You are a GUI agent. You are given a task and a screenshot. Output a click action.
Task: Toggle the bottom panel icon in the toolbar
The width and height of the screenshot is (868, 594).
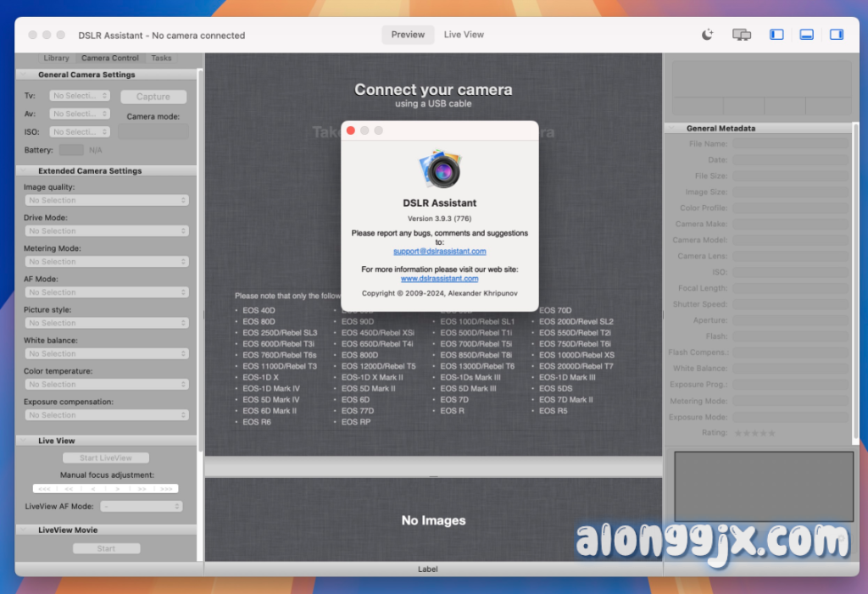(807, 35)
